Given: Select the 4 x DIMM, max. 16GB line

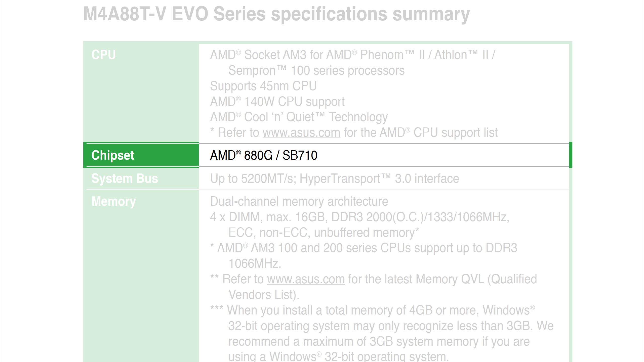Looking at the screenshot, I should tap(359, 217).
